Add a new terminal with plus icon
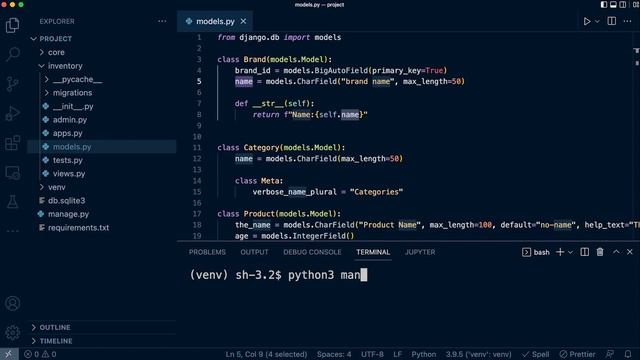Screen dimensions: 640x360 [x=560, y=252]
